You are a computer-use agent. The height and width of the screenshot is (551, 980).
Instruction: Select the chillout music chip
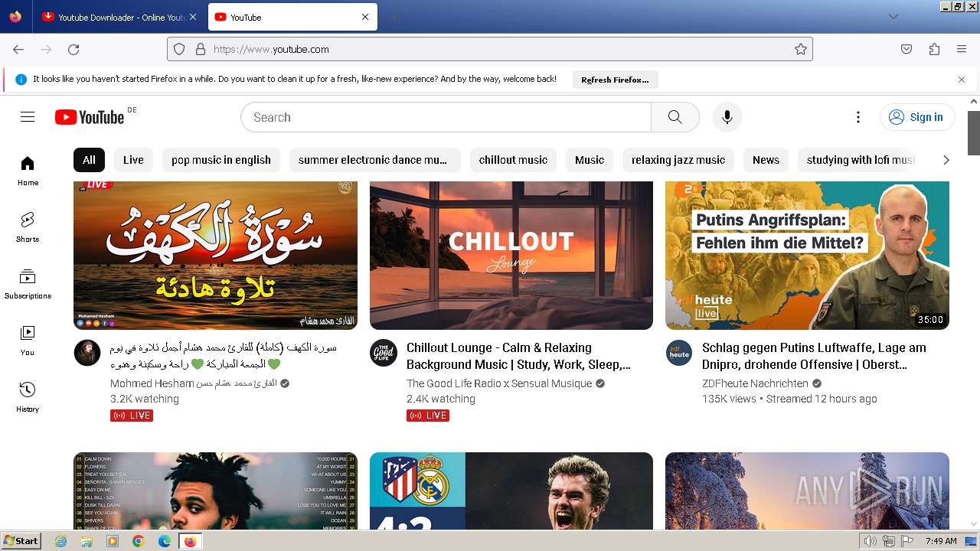point(513,160)
